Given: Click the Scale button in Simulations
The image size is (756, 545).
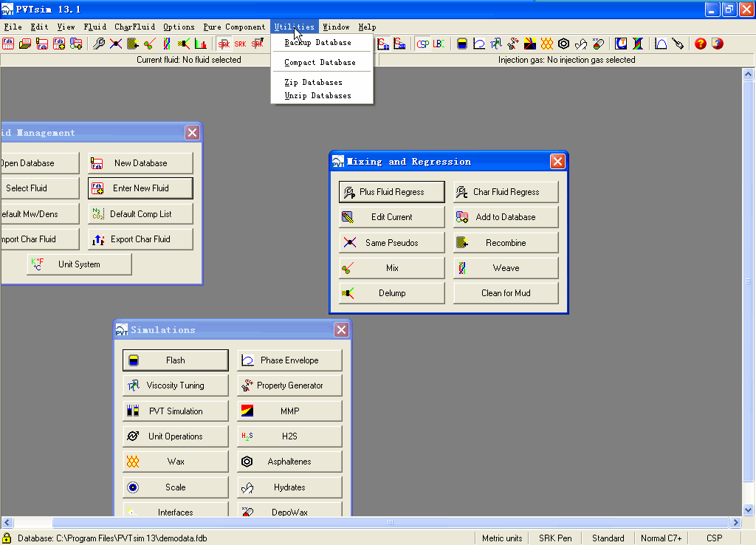Looking at the screenshot, I should [176, 487].
